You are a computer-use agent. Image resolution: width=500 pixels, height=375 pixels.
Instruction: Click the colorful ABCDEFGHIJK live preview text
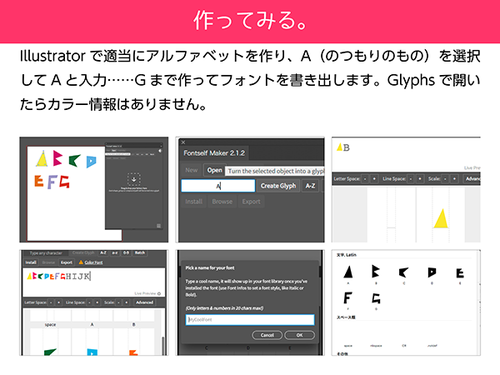click(x=58, y=276)
